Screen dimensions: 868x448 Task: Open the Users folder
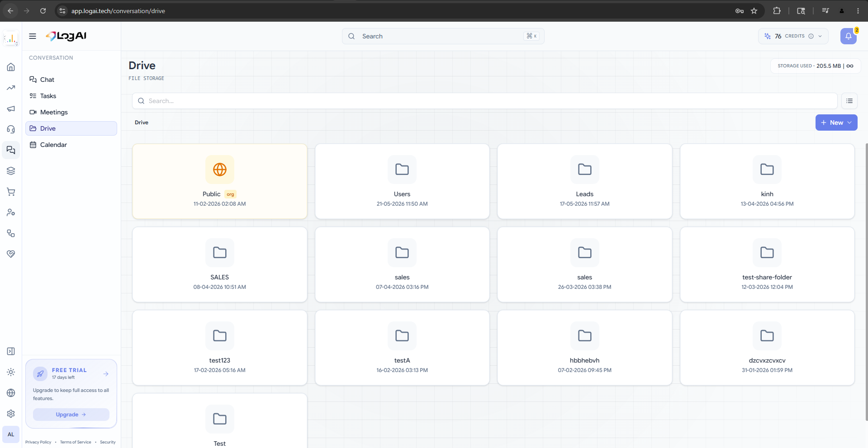click(x=402, y=181)
